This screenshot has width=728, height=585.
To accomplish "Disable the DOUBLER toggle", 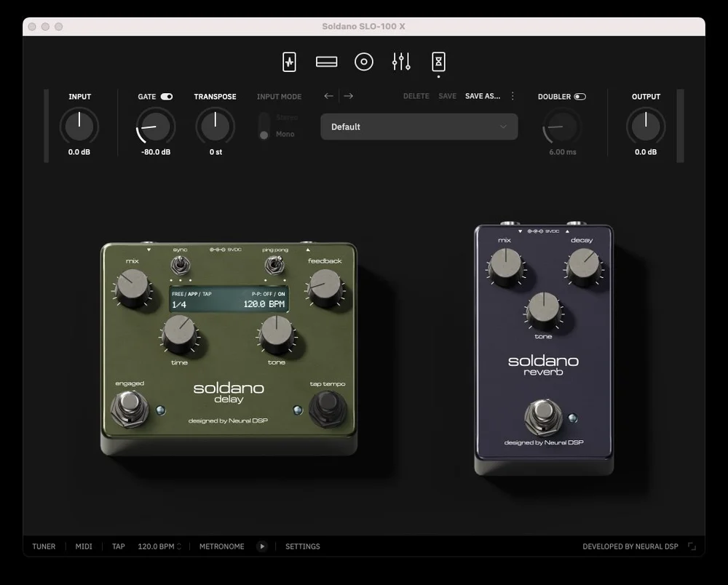I will pyautogui.click(x=579, y=95).
